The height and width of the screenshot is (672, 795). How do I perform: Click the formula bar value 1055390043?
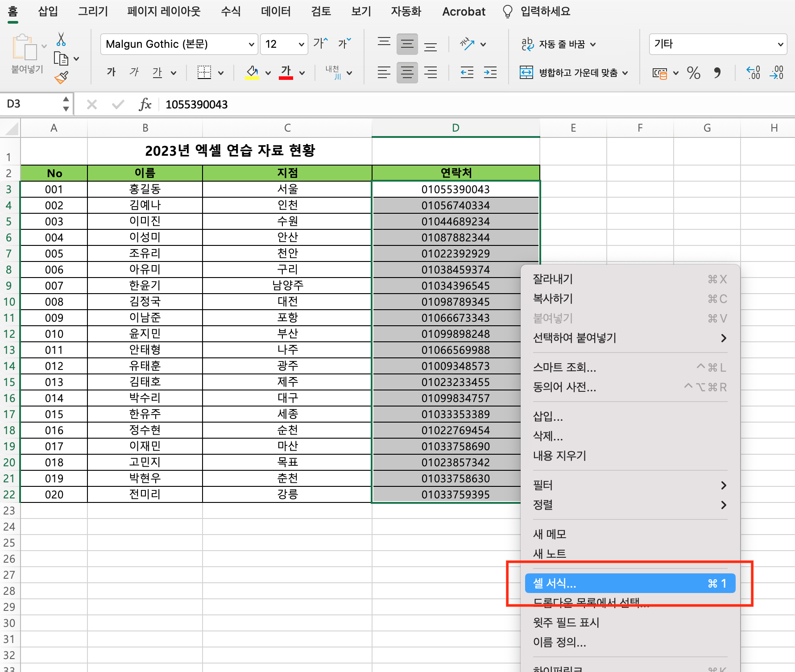point(196,104)
